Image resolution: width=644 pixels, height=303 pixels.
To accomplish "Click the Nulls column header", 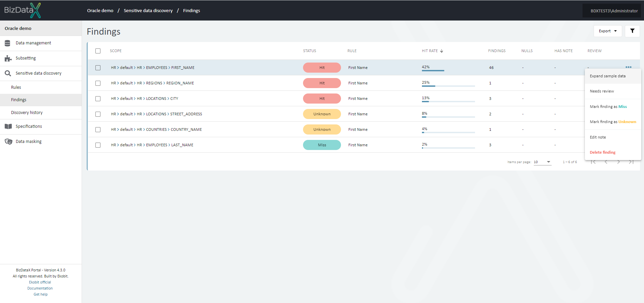I will [x=527, y=51].
